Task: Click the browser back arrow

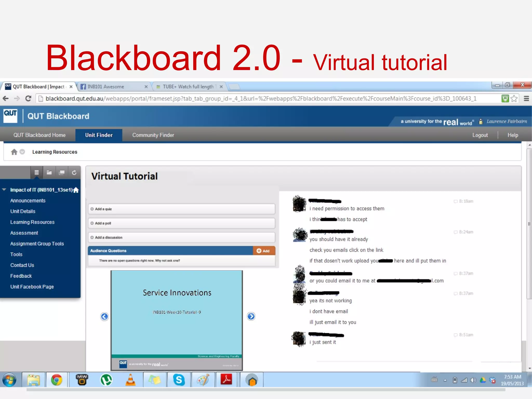Action: 6,98
